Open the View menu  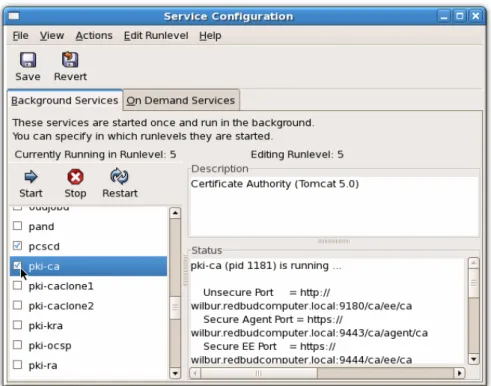click(52, 36)
